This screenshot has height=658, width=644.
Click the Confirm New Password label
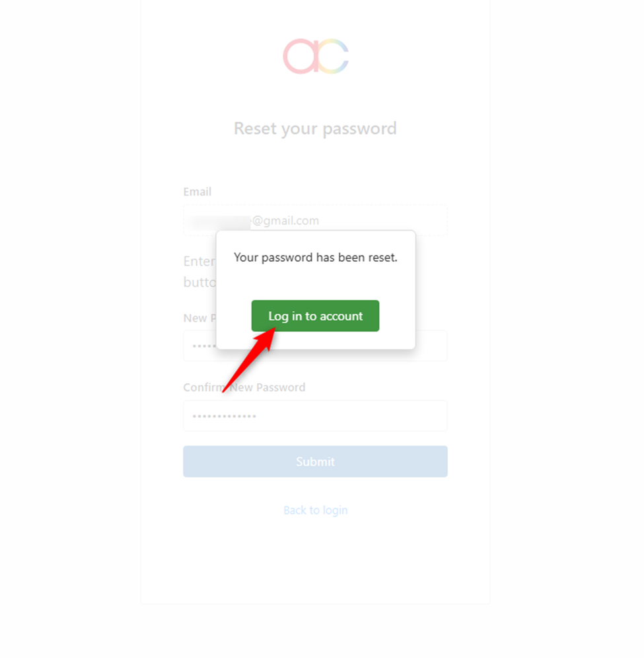coord(244,387)
